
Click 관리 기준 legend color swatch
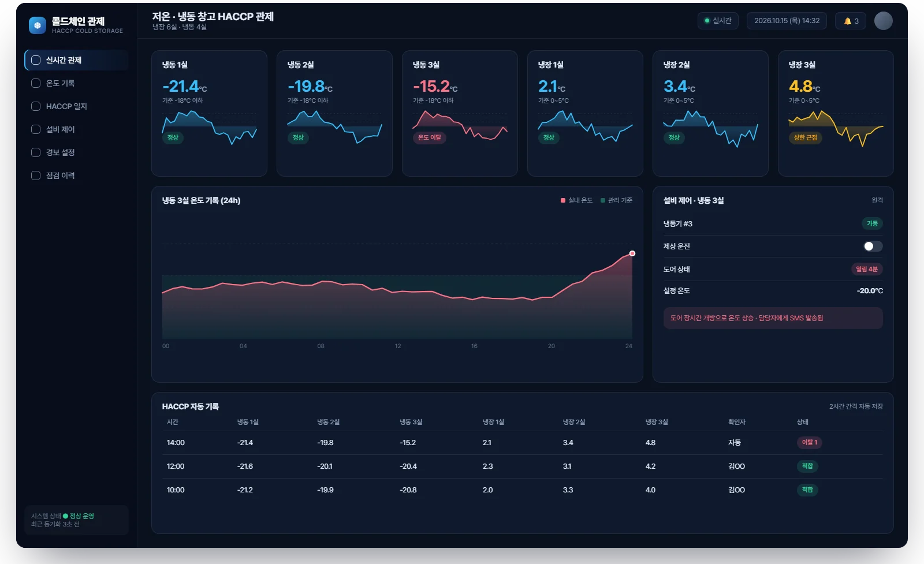pos(603,200)
